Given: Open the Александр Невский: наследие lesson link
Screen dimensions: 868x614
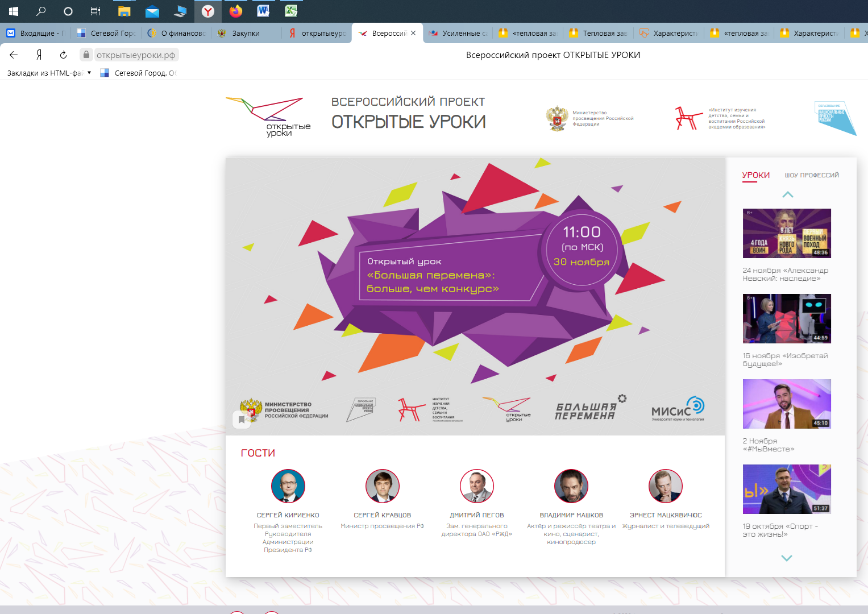Looking at the screenshot, I should point(785,275).
